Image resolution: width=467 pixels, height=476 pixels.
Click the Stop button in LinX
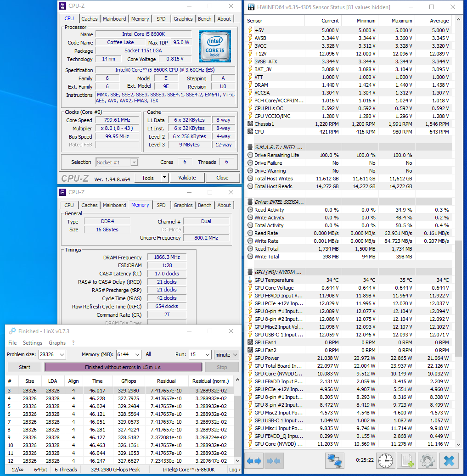tap(222, 367)
